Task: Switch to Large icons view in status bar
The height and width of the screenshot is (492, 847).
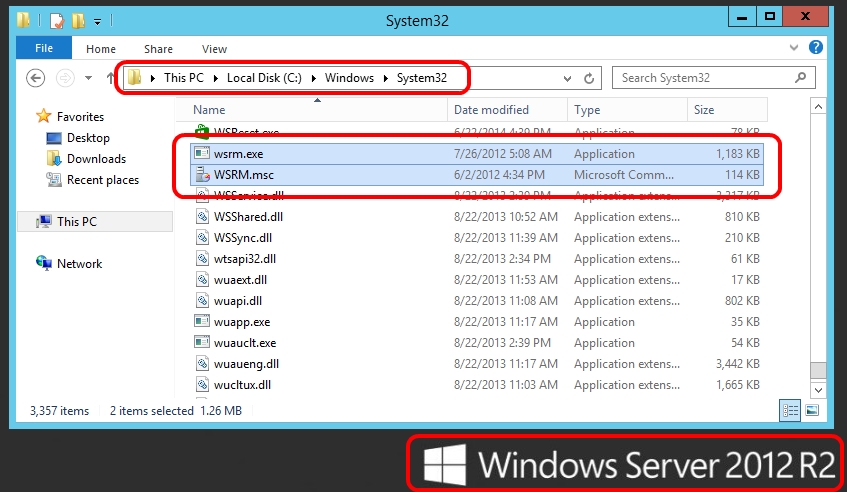Action: pyautogui.click(x=812, y=410)
